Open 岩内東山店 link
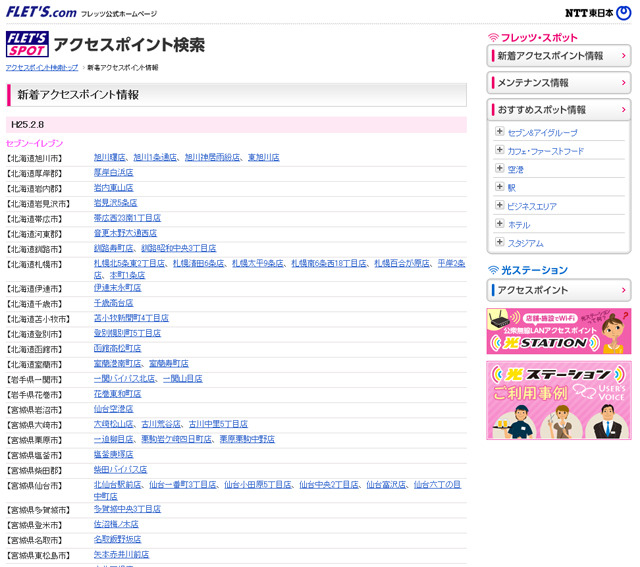The image size is (640, 567). tap(113, 187)
